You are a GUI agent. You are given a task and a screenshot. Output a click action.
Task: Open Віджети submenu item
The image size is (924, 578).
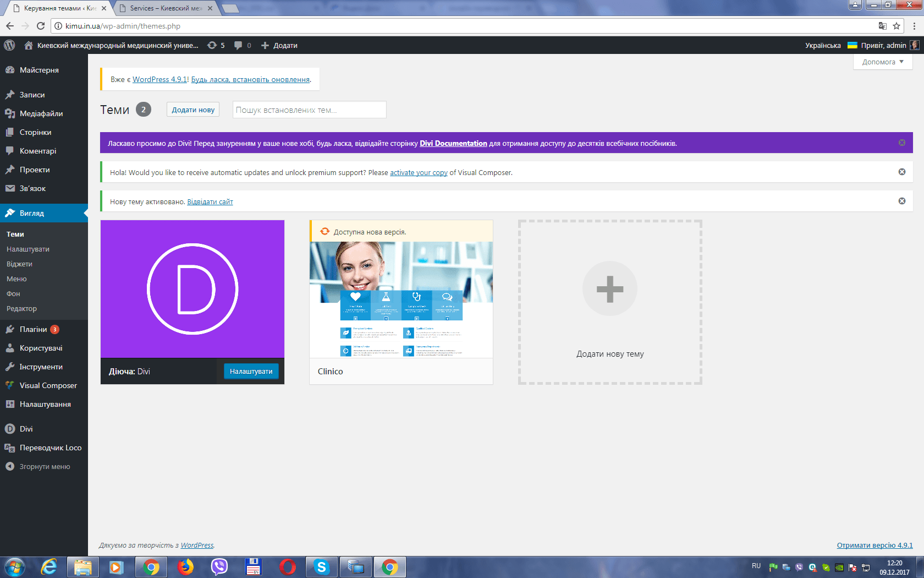(x=19, y=264)
